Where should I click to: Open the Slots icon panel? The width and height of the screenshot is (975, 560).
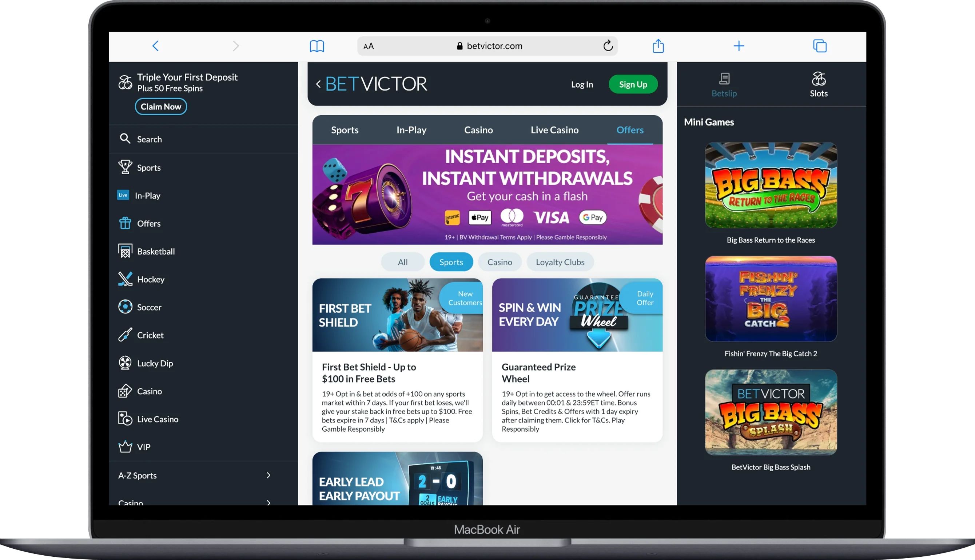click(x=819, y=79)
